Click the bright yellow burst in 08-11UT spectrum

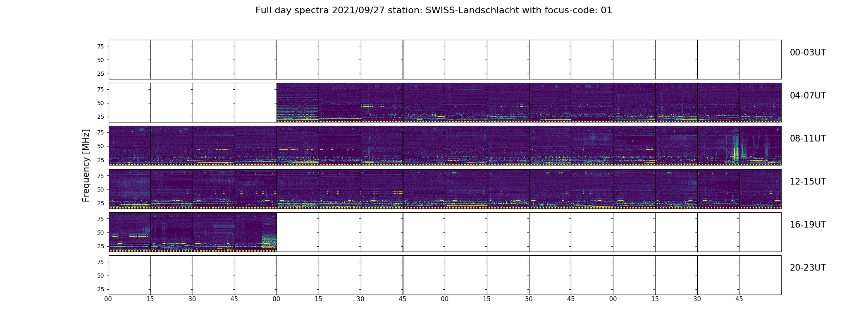736,150
